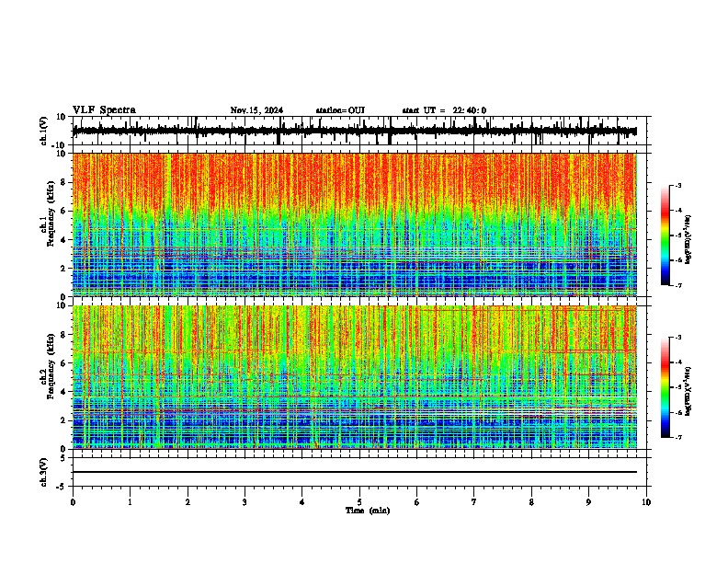Image resolution: width=728 pixels, height=563 pixels.
Task: Click the "4" tick on the time axis
Action: [x=302, y=502]
